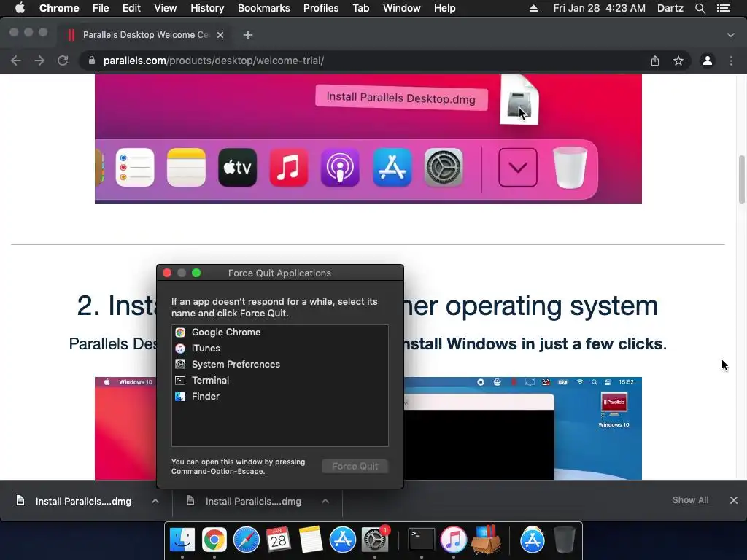Expand options for first Install Parallels download
The height and width of the screenshot is (560, 747).
(x=155, y=501)
